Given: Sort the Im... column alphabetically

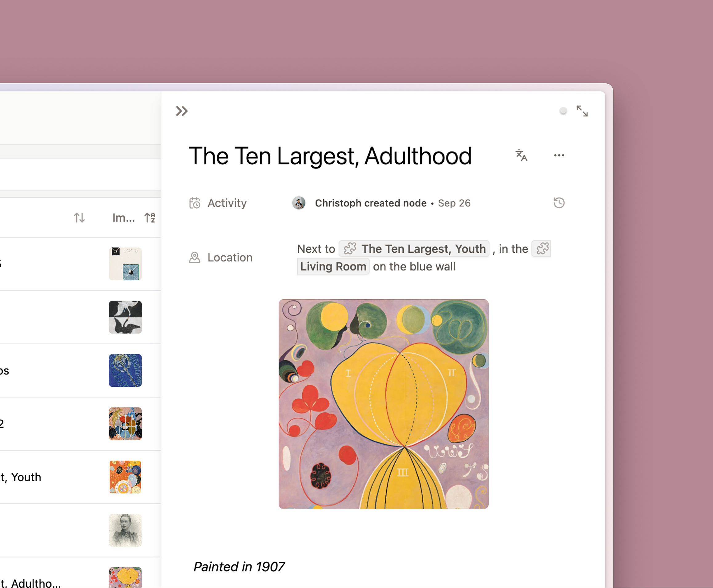Looking at the screenshot, I should click(x=150, y=218).
